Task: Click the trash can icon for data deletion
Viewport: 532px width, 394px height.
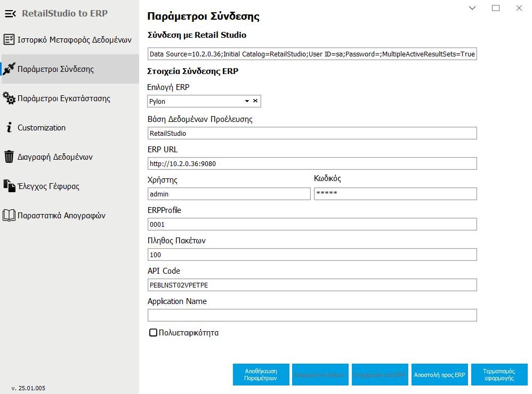Action: point(9,157)
